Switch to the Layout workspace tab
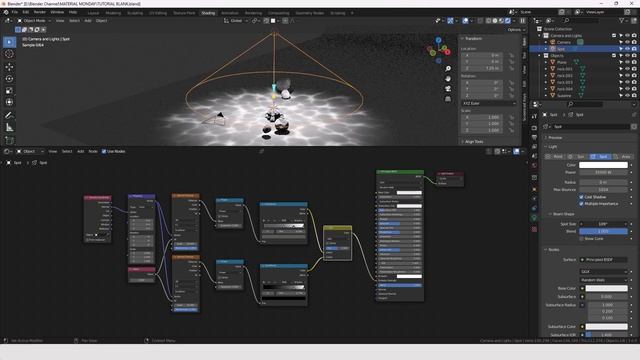The image size is (640, 360). [x=93, y=13]
